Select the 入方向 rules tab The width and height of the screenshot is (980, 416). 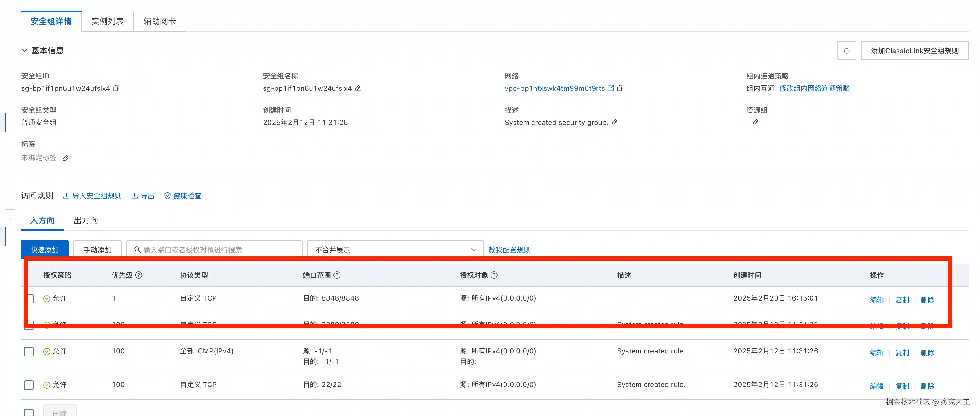pos(42,221)
